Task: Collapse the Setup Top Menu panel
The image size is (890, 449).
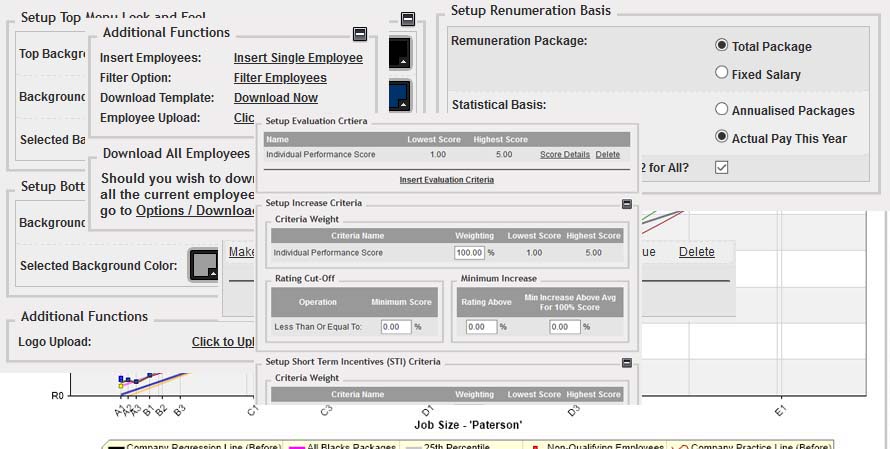Action: pyautogui.click(x=408, y=19)
